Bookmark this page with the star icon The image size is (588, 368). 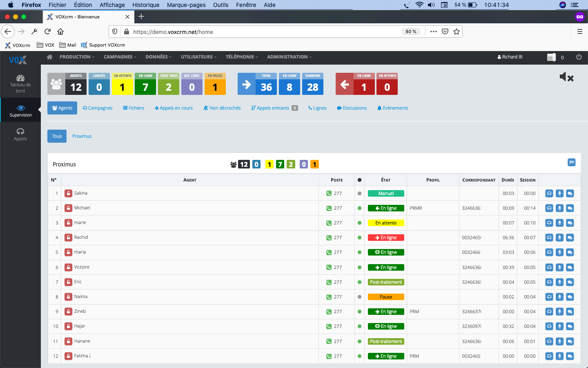(x=457, y=31)
